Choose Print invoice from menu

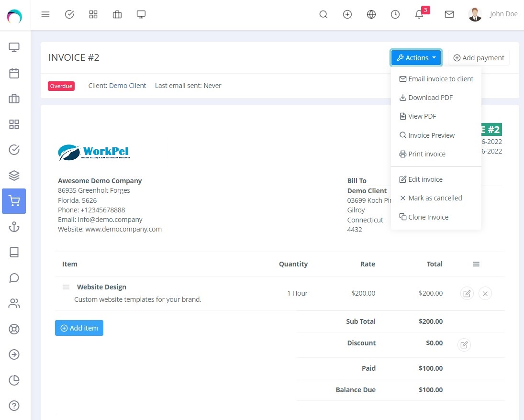[436, 154]
